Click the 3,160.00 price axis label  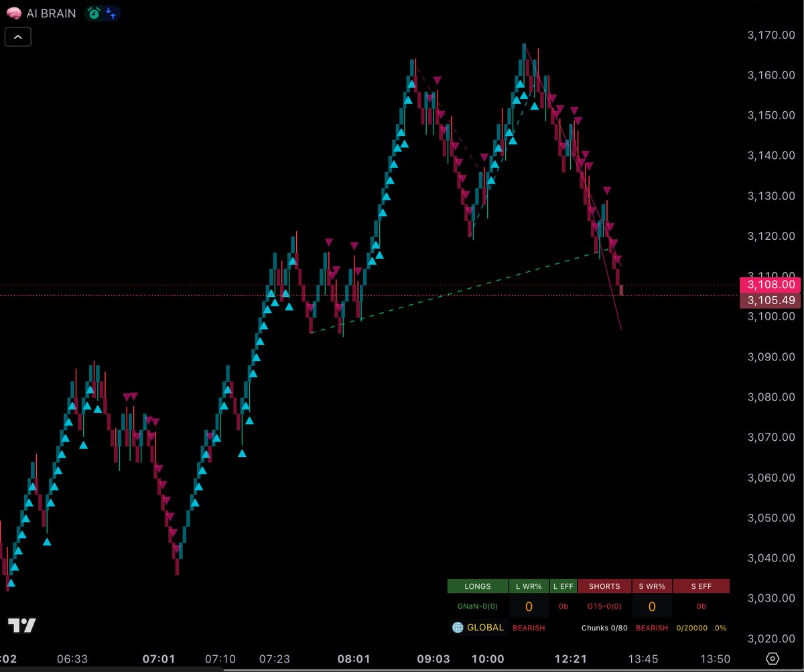tap(770, 75)
